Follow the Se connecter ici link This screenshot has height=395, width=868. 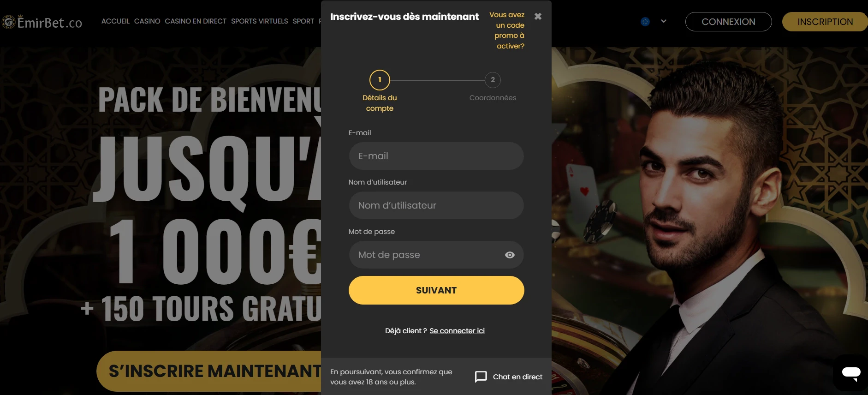tap(457, 331)
